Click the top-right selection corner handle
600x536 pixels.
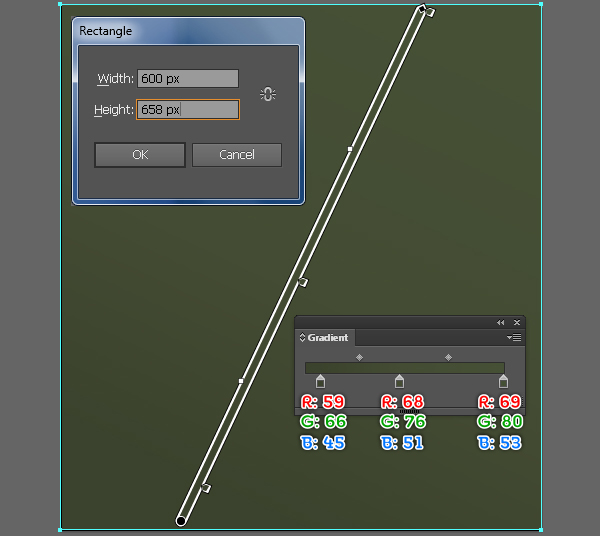click(x=541, y=4)
